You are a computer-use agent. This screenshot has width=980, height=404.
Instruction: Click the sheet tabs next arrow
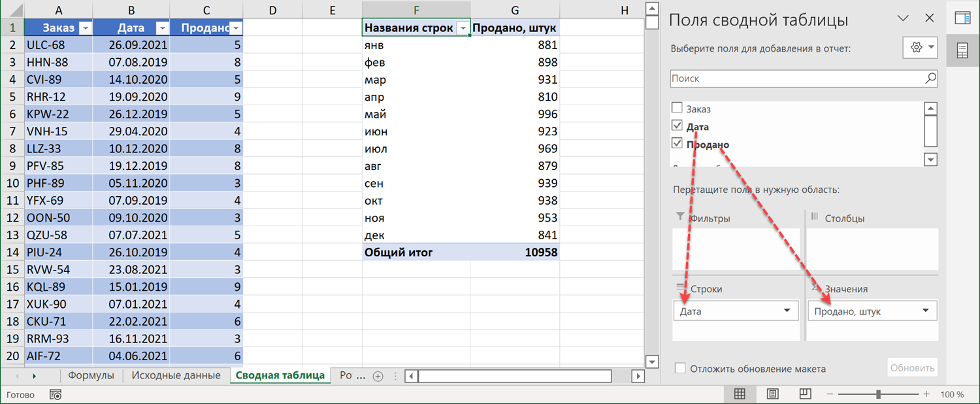34,376
